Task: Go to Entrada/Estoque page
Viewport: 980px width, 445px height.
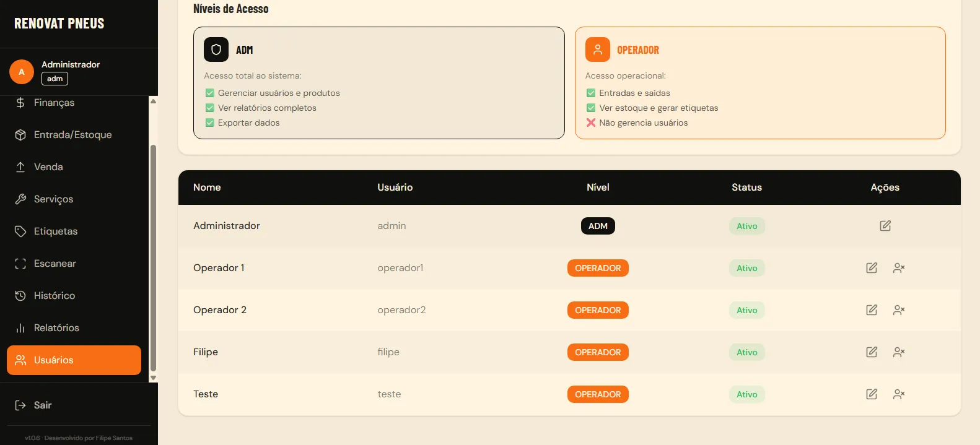Action: point(74,135)
